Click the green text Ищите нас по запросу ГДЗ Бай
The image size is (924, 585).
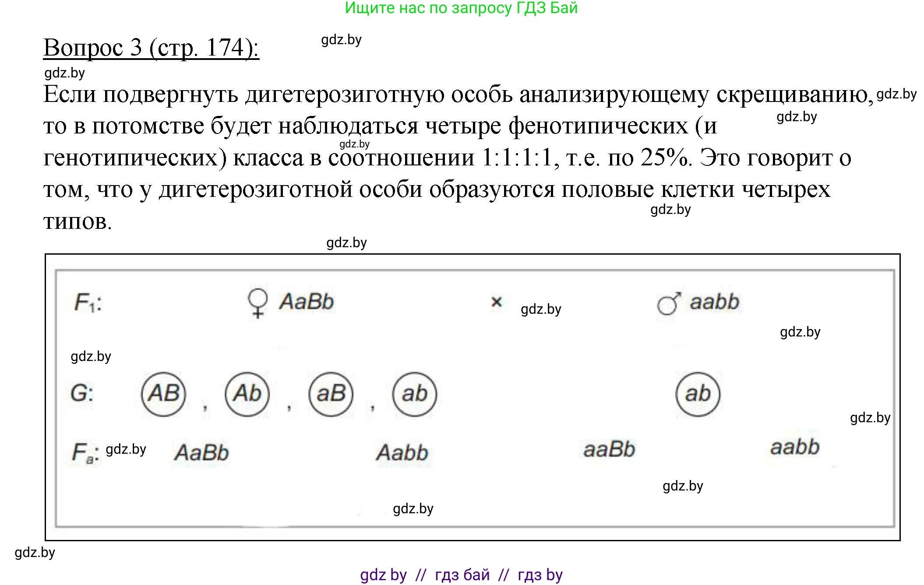pyautogui.click(x=461, y=8)
